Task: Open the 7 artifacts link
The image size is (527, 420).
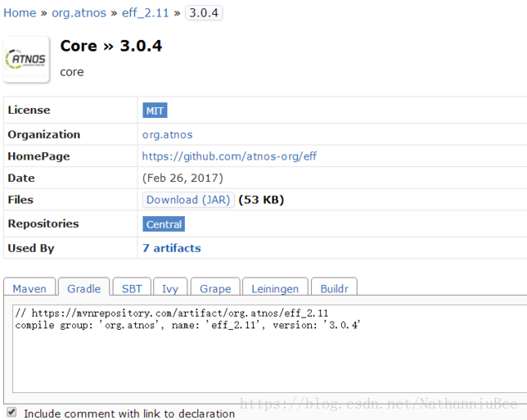Action: click(x=172, y=248)
